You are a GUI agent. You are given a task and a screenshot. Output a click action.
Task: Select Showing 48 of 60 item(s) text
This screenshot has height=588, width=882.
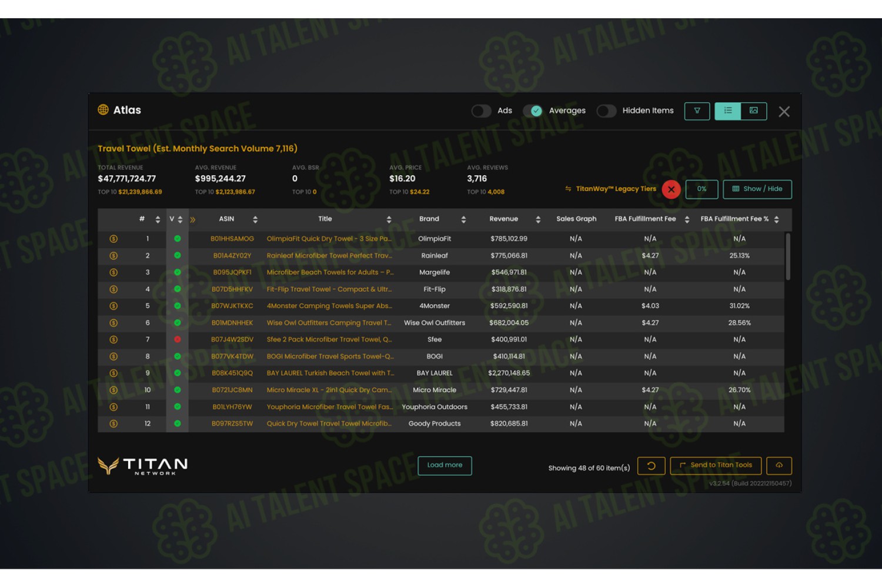(589, 468)
